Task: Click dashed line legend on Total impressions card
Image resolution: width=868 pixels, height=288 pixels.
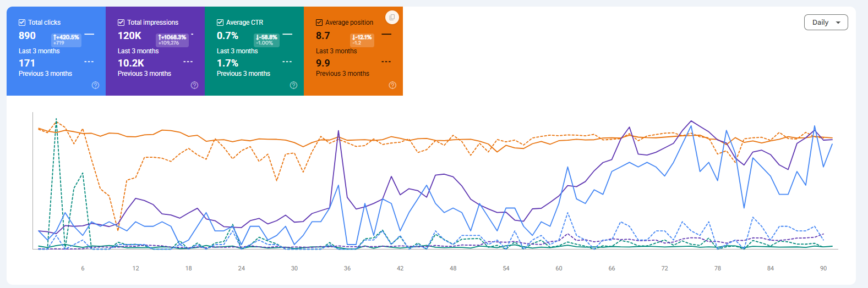Action: click(x=188, y=62)
